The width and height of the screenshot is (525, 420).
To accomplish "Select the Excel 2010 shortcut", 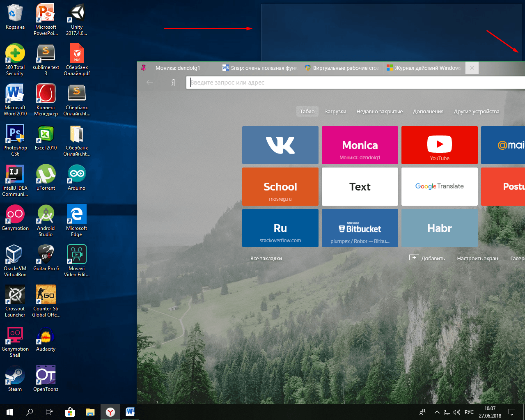I will click(x=46, y=138).
